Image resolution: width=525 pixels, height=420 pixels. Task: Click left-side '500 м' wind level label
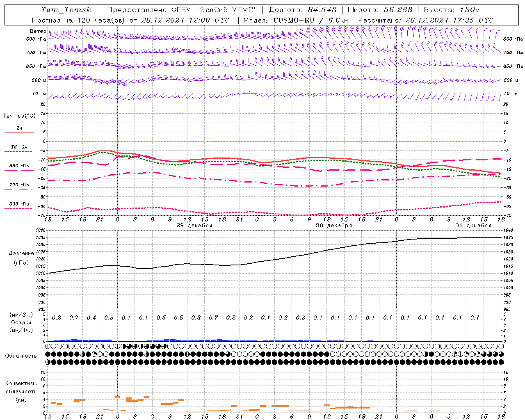tap(39, 80)
